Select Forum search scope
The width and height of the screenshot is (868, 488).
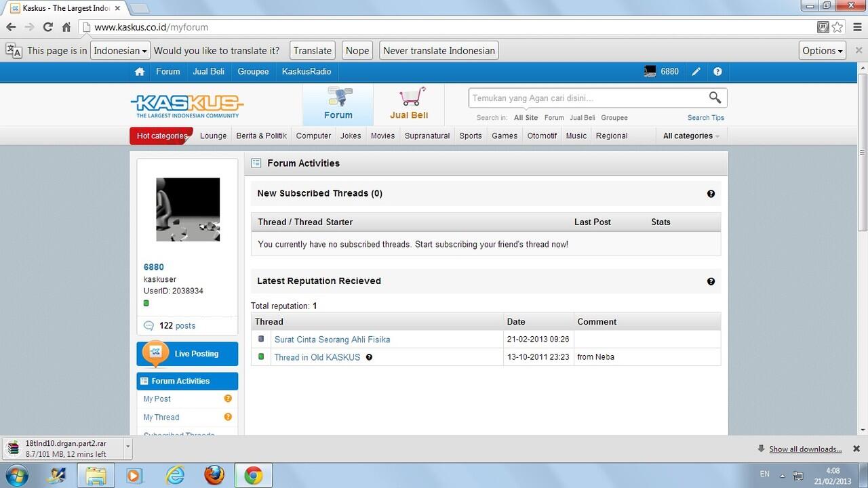tap(554, 117)
